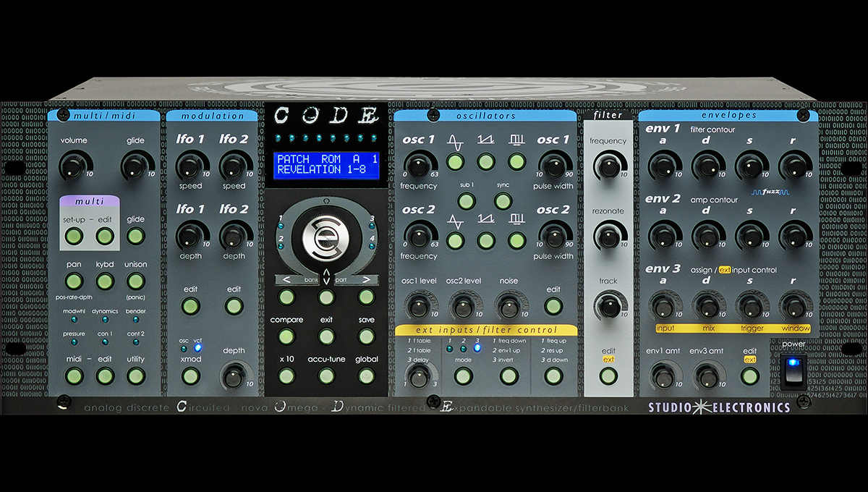This screenshot has height=492, width=868.
Task: Click the volume knob
Action: tap(74, 167)
